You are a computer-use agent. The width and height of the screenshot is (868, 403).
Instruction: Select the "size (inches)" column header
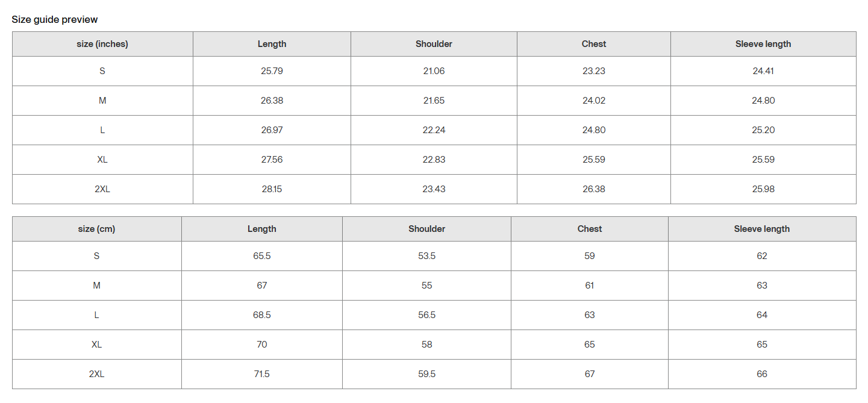[x=102, y=44]
